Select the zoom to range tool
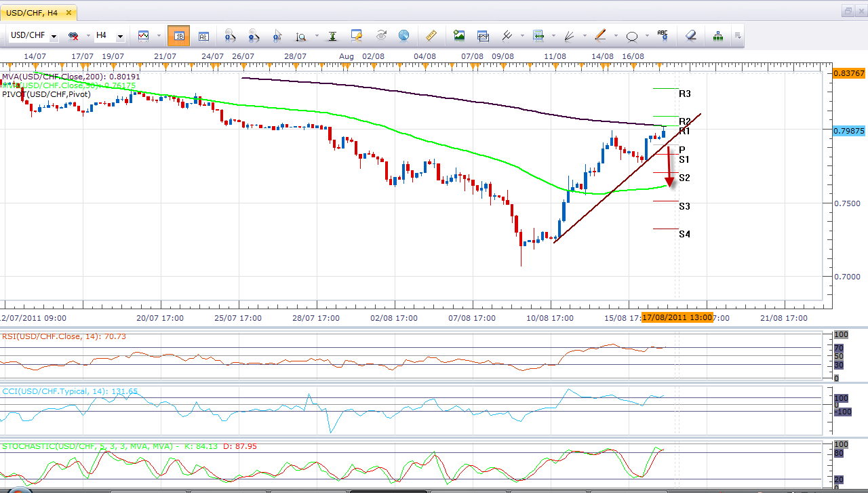Screen dimensions: 868x493 click(300, 35)
